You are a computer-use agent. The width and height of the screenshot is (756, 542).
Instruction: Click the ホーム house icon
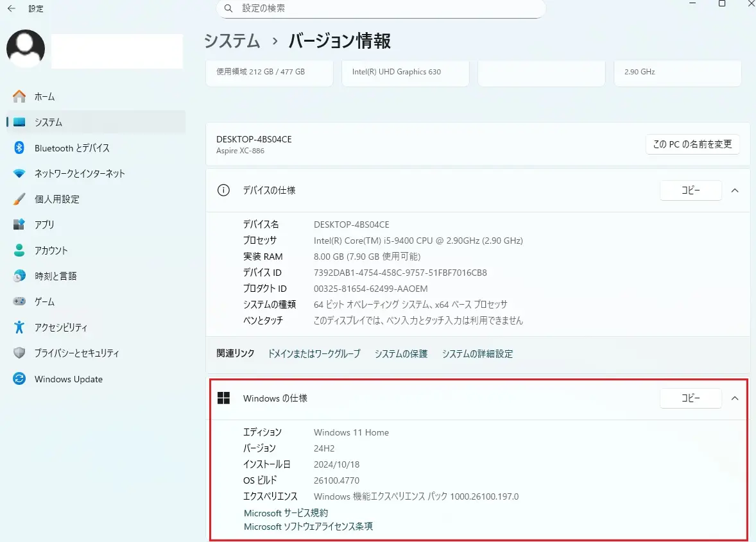19,96
